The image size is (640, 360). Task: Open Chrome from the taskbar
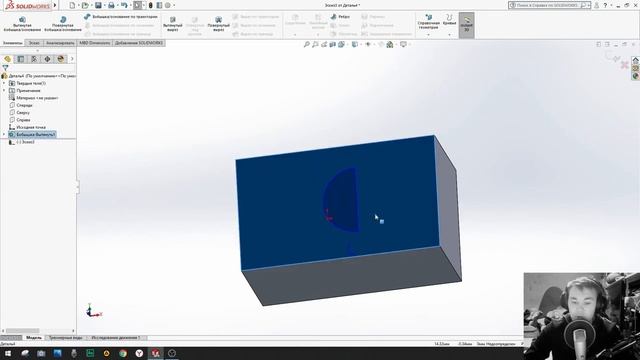(x=122, y=353)
